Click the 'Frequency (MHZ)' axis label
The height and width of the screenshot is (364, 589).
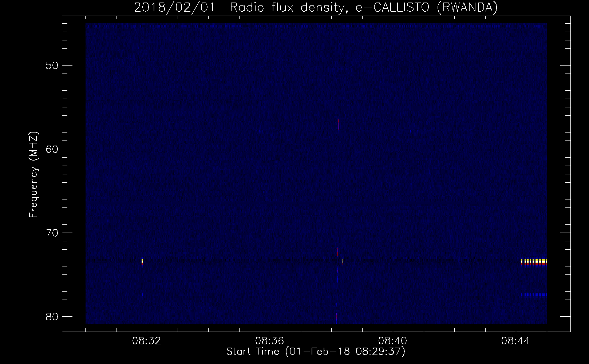click(x=33, y=175)
